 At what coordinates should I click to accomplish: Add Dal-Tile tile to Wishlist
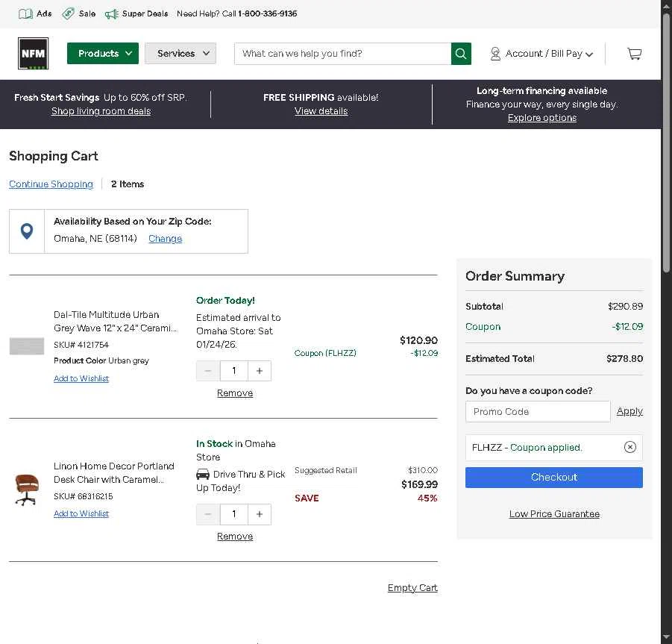click(81, 378)
